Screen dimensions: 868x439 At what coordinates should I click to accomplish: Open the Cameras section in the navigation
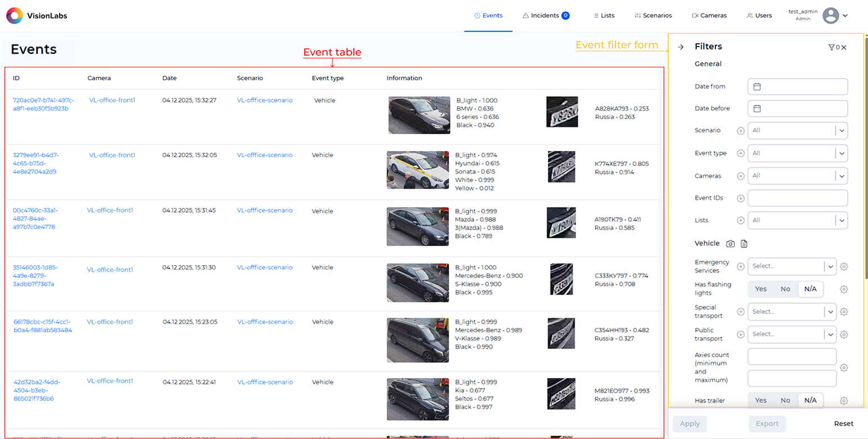click(x=709, y=15)
